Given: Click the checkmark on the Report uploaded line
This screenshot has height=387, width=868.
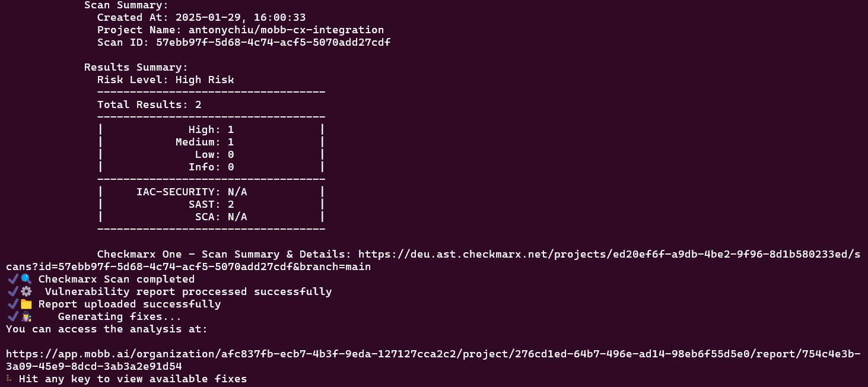Looking at the screenshot, I should tap(12, 304).
